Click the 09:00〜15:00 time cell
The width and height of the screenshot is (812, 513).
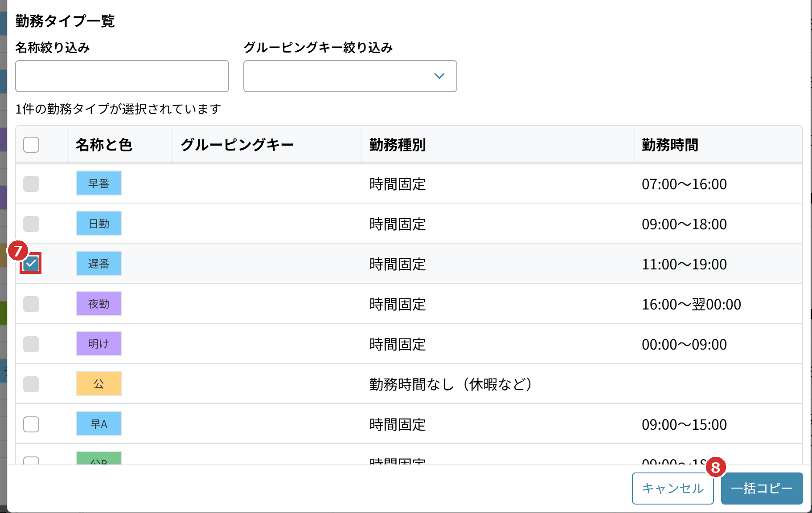coord(684,424)
